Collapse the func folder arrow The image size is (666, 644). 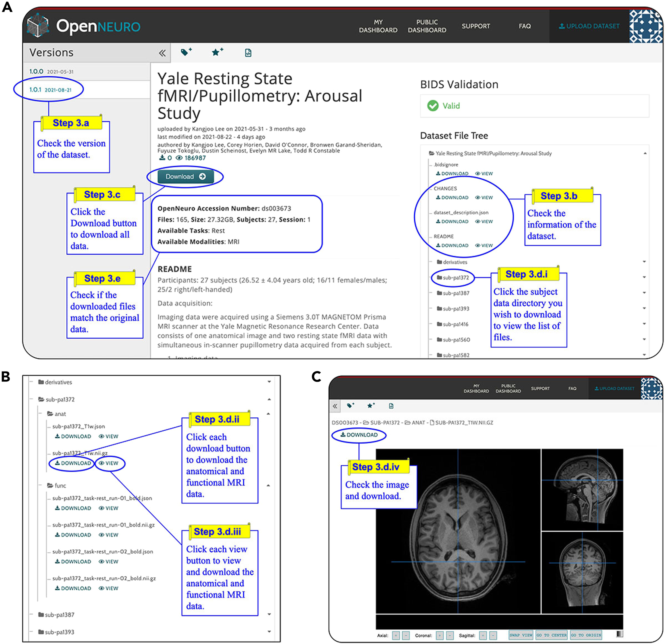click(268, 486)
